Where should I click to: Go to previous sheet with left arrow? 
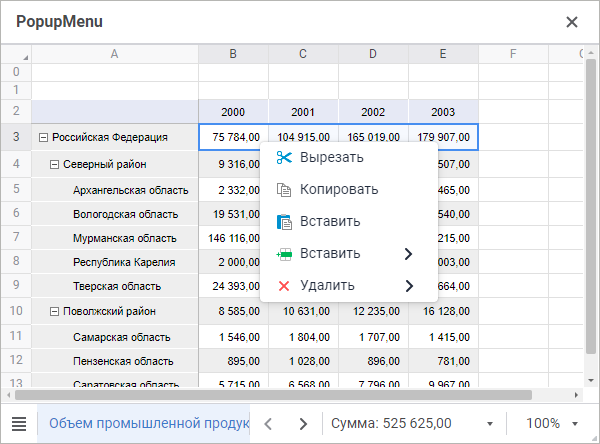click(x=268, y=424)
